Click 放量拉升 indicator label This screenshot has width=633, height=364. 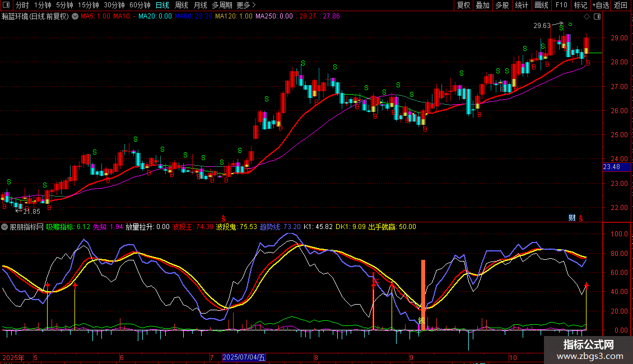(147, 227)
